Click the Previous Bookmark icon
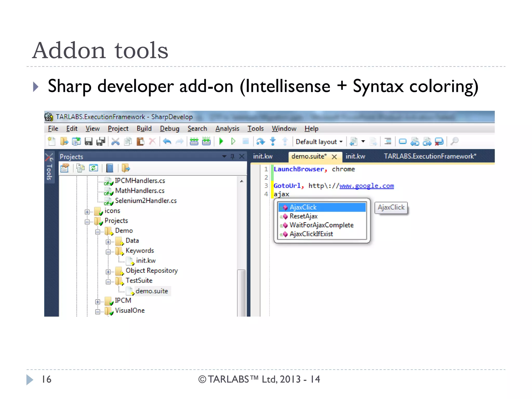 pos(415,142)
